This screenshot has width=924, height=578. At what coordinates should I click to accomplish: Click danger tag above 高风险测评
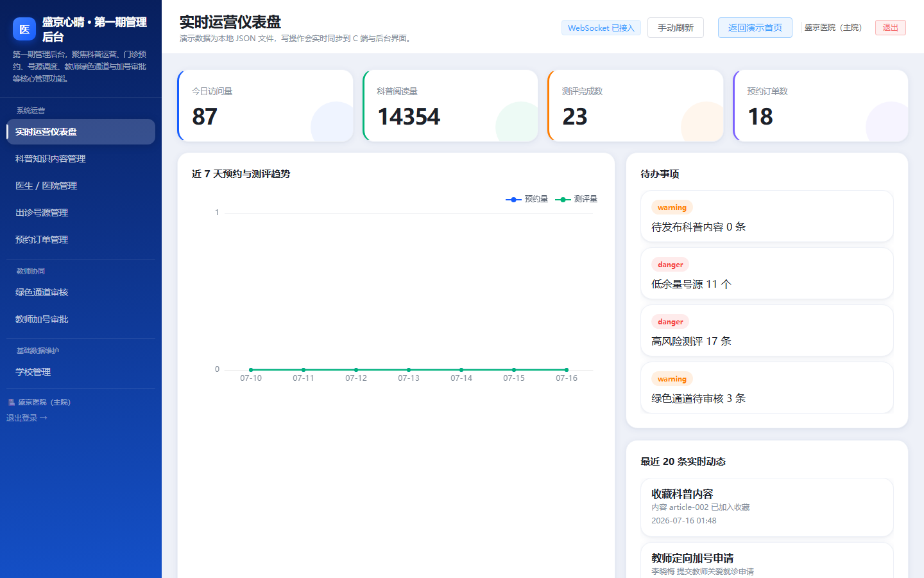coord(670,322)
